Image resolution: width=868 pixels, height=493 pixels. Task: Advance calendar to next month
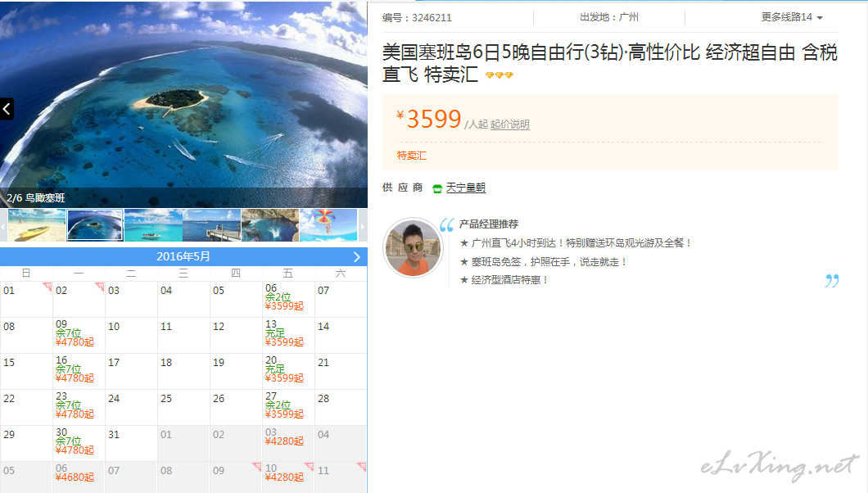click(x=356, y=256)
